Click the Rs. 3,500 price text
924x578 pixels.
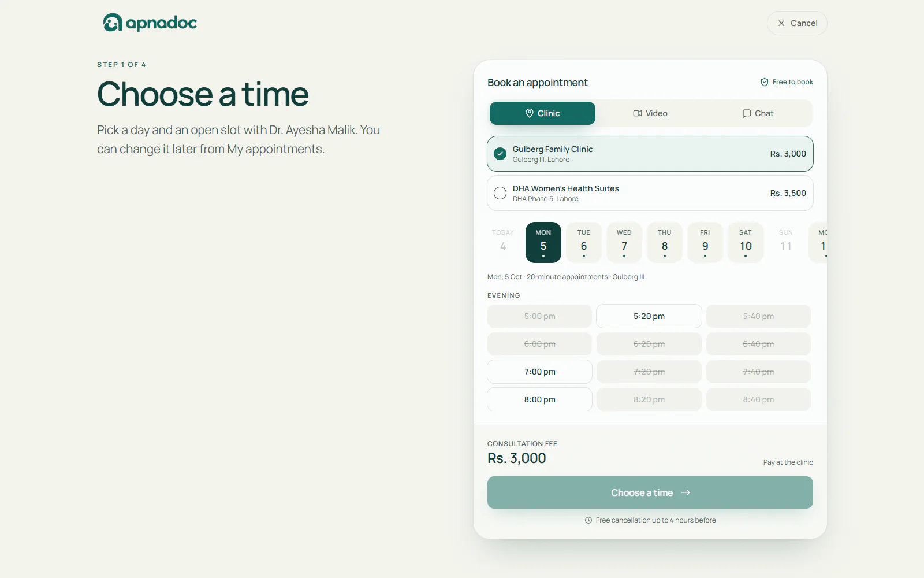(788, 193)
